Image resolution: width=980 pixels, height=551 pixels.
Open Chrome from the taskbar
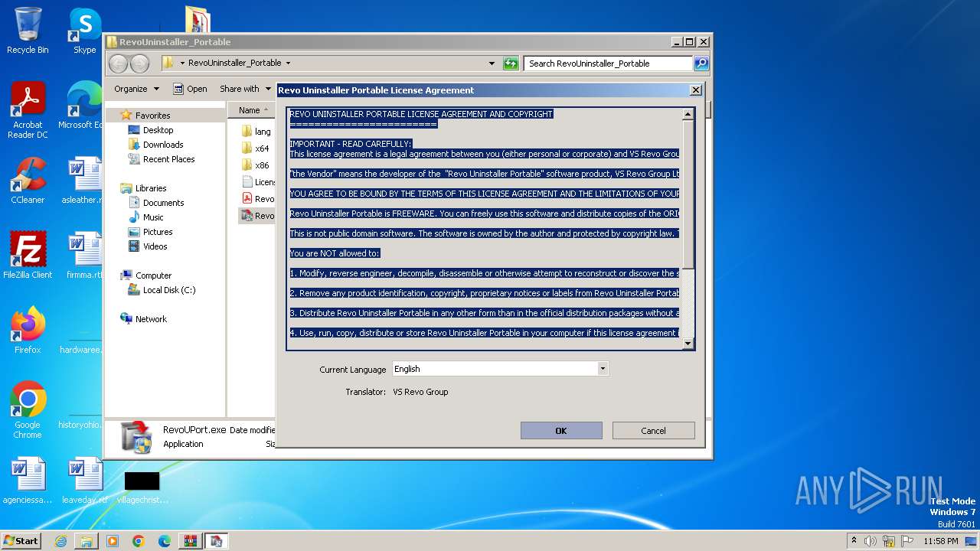(x=139, y=541)
